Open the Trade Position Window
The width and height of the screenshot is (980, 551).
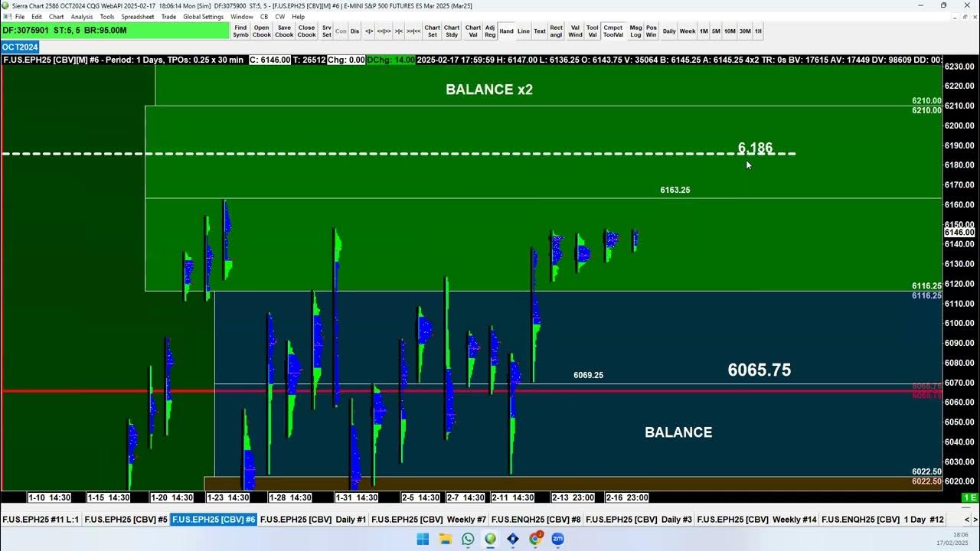click(x=651, y=31)
